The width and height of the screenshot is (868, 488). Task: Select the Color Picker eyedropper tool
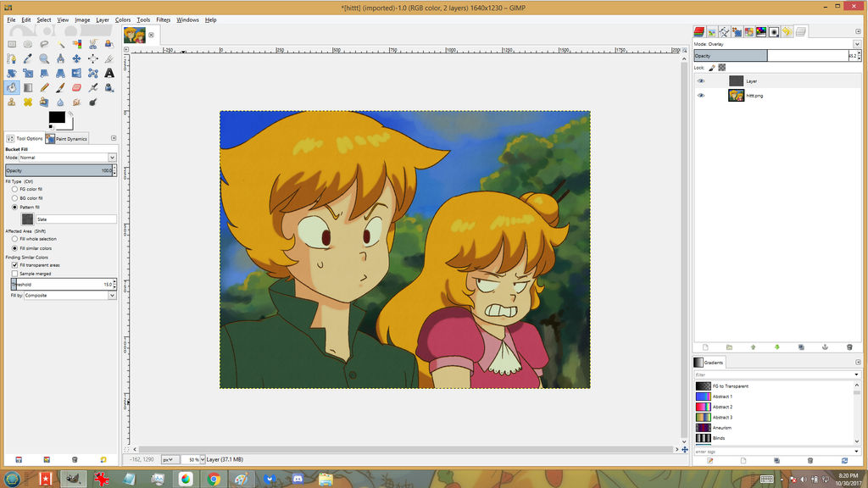coord(27,58)
